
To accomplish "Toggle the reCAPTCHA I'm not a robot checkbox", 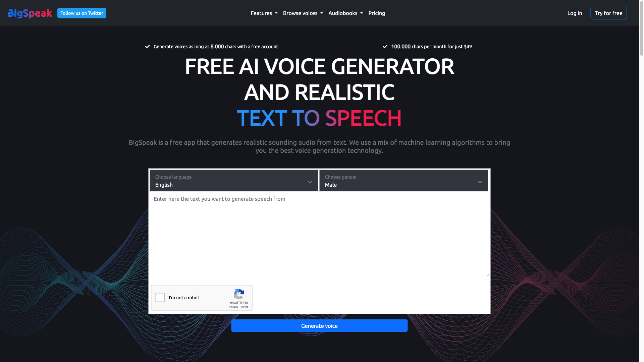I will point(160,298).
